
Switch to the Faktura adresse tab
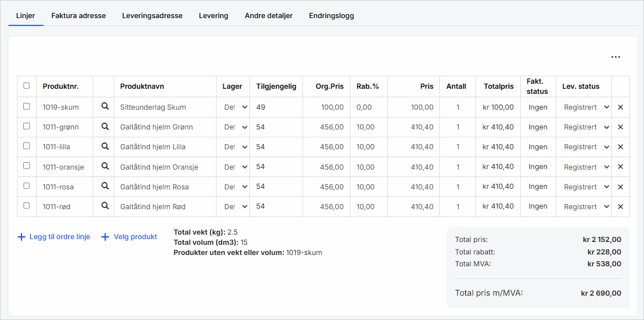click(79, 16)
